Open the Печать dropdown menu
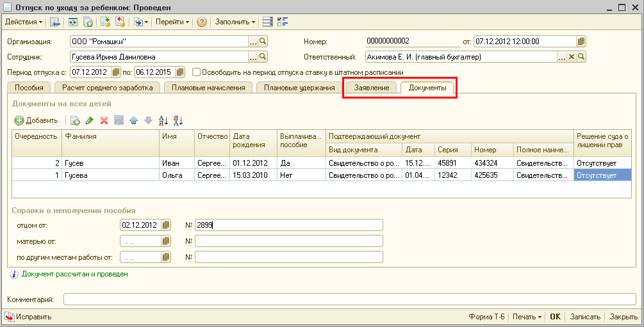The height and width of the screenshot is (327, 644). click(527, 317)
